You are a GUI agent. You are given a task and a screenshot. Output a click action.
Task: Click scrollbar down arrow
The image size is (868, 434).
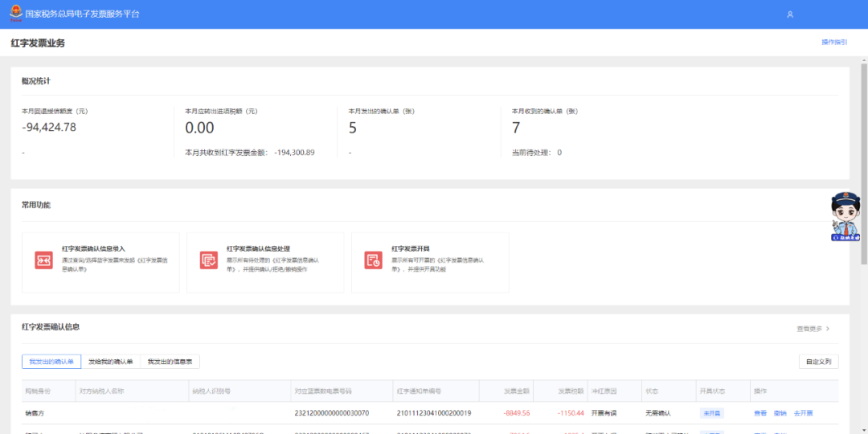(x=863, y=430)
